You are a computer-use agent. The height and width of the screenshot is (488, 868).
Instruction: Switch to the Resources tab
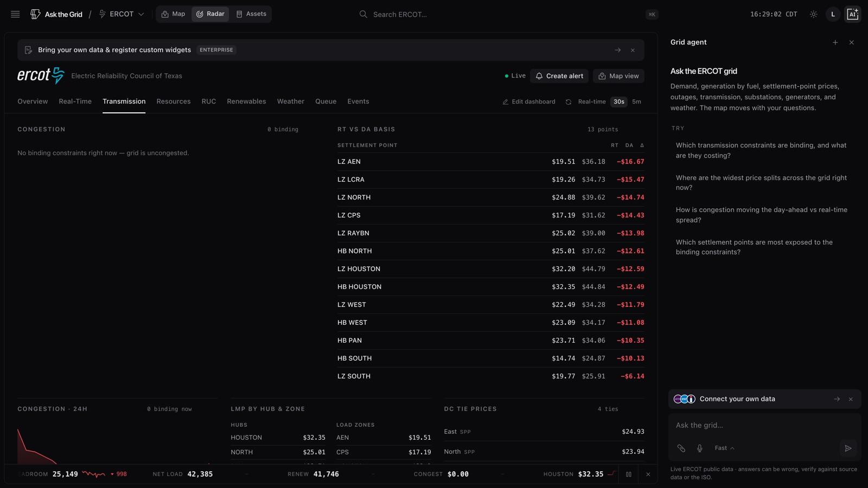click(174, 101)
